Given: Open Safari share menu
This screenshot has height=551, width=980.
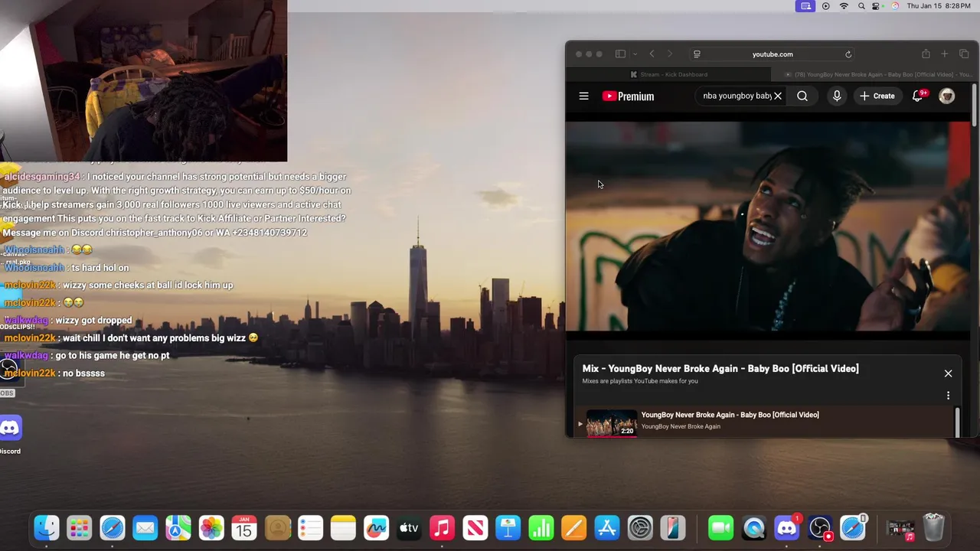Looking at the screenshot, I should (x=926, y=54).
